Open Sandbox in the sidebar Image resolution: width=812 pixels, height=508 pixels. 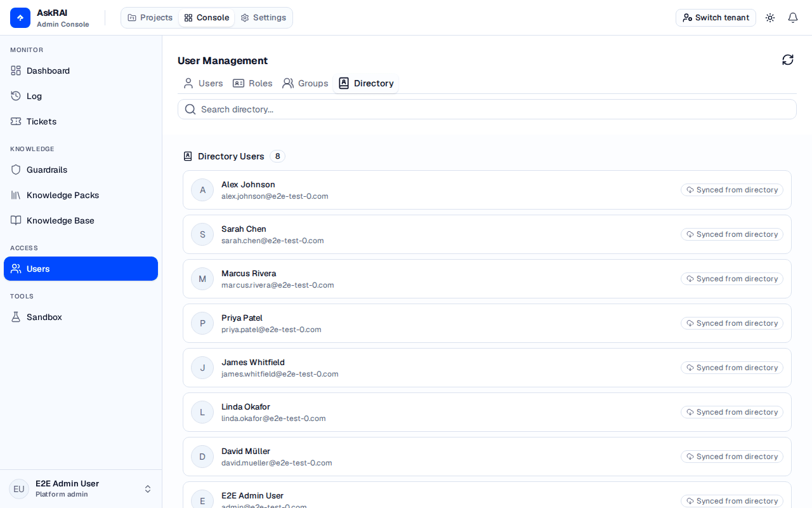point(81,317)
